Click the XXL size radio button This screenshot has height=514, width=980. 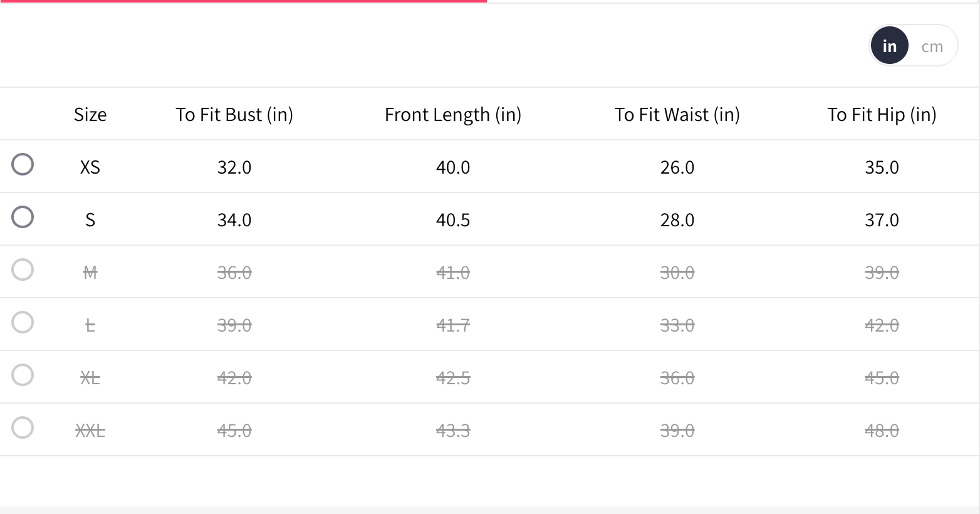(x=23, y=427)
